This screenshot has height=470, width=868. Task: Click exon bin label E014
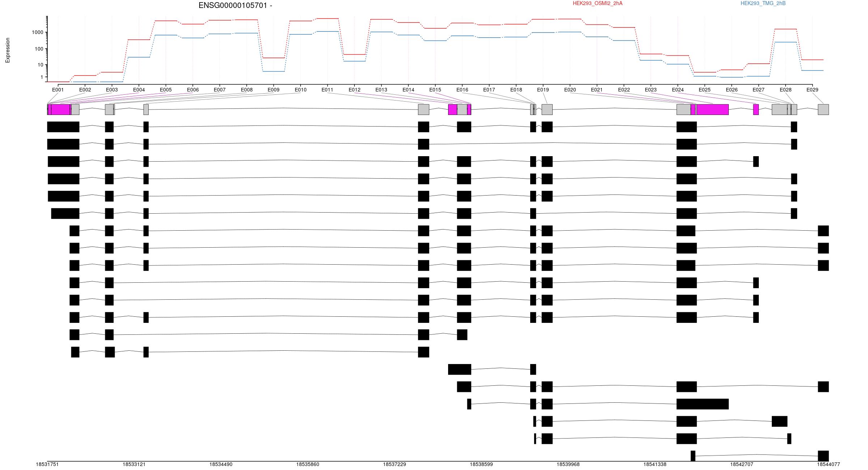pyautogui.click(x=408, y=90)
